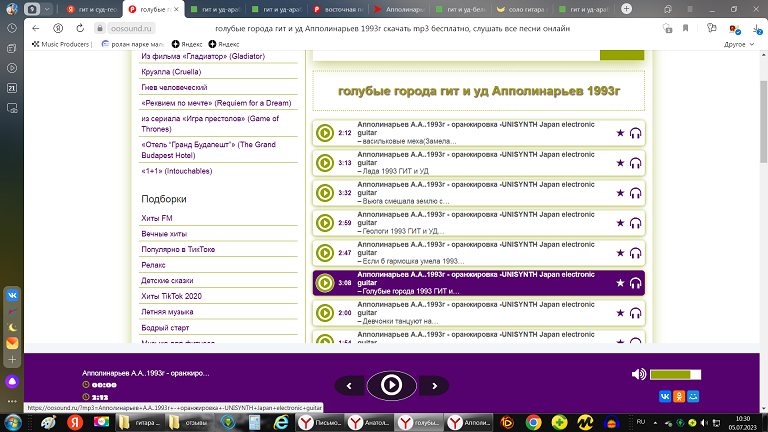Mute the player volume speaker icon
Screen dimensions: 768x432
638,374
